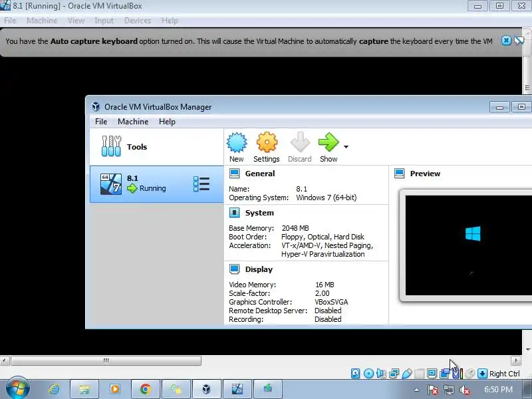
Task: Open the View menu of the 8.1 VM window
Action: pyautogui.click(x=76, y=21)
